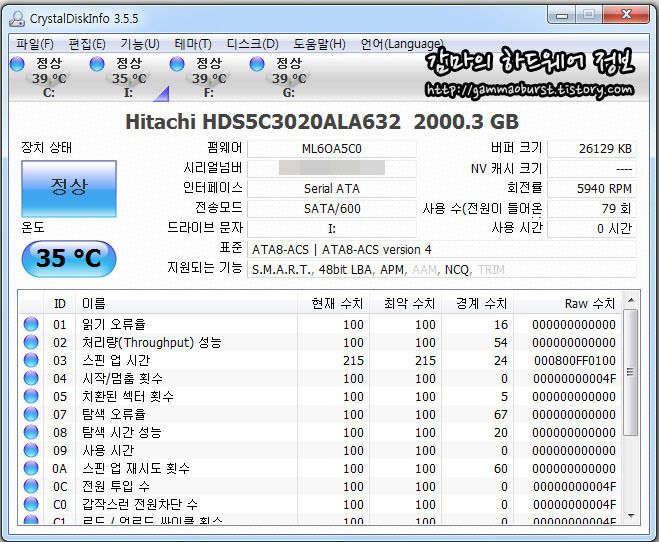
Task: Click firmware field ML6OA5C0
Action: (x=332, y=149)
